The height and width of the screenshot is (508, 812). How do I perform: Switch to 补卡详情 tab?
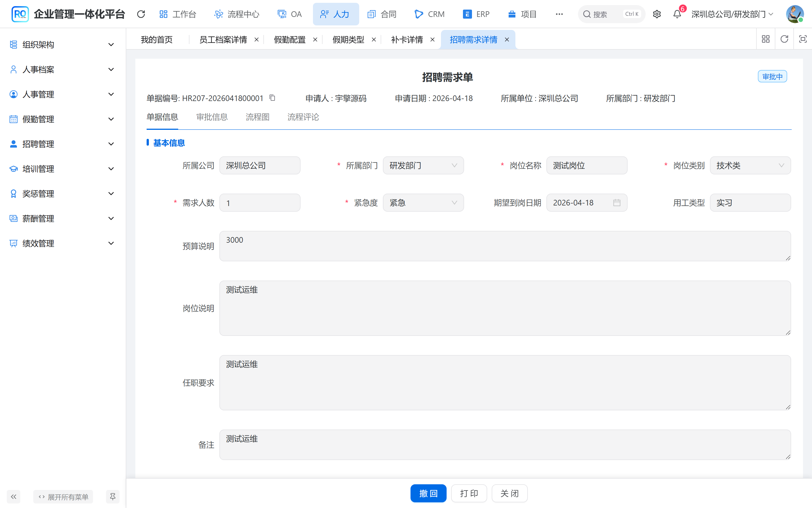[x=407, y=40]
